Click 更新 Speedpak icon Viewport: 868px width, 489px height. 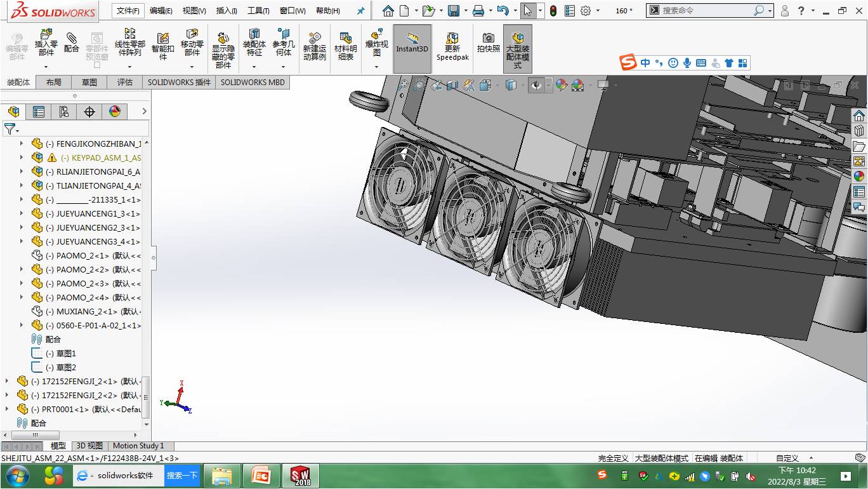click(x=452, y=46)
